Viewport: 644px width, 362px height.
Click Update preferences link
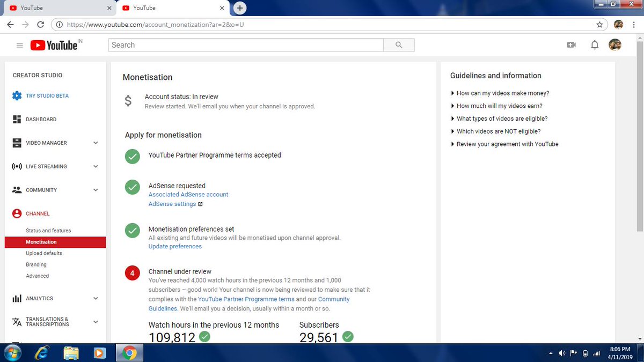pos(175,247)
